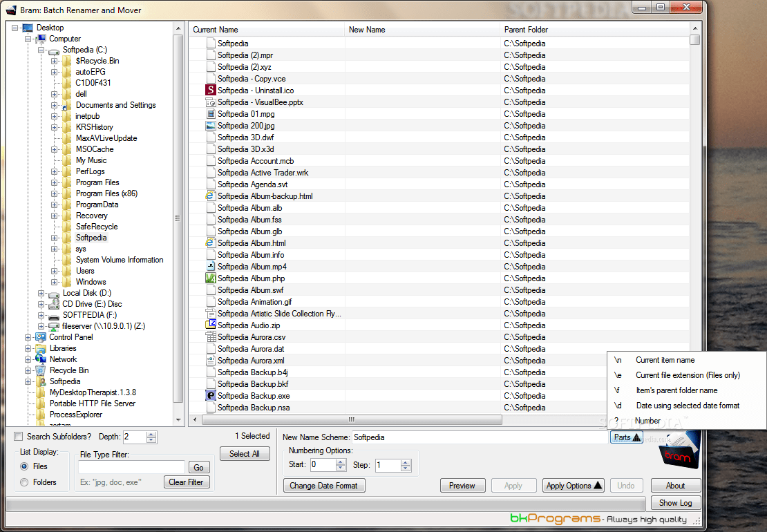Click the Control Panel icon in tree

click(x=41, y=337)
